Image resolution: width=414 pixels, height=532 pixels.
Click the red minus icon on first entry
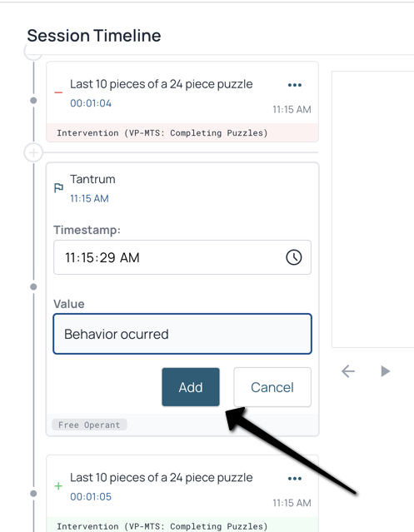(58, 92)
